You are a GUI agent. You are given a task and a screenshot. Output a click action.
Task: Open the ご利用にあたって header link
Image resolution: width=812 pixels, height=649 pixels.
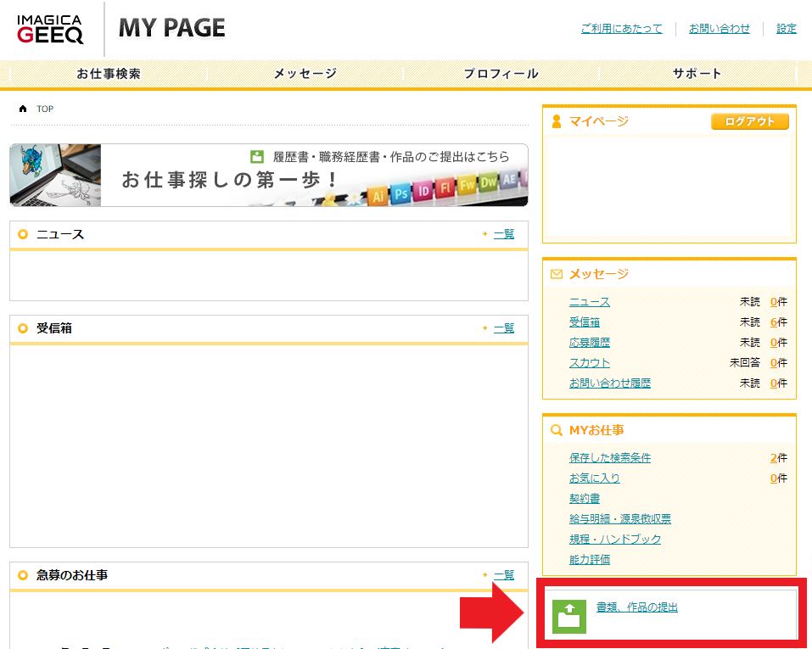621,29
